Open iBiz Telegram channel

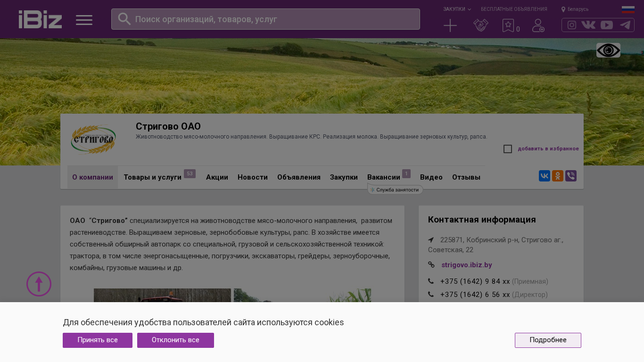(625, 25)
